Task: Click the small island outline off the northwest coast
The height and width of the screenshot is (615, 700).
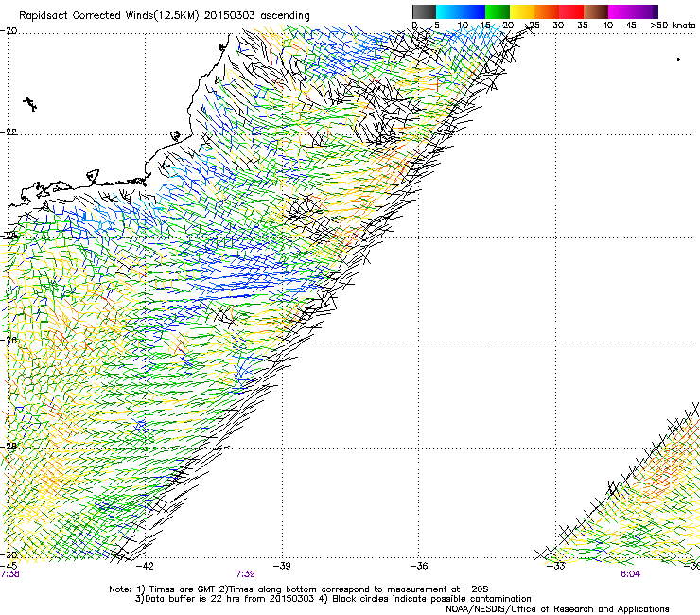Action: click(x=30, y=104)
